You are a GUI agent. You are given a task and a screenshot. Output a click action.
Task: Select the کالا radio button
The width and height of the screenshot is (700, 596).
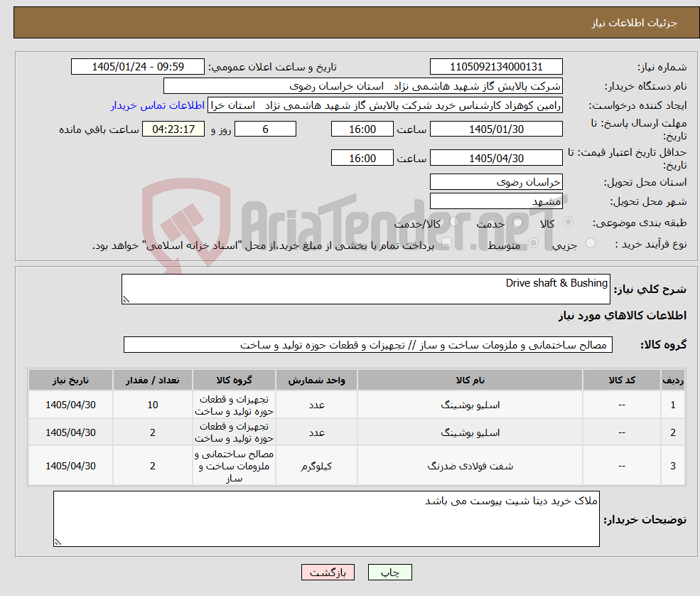click(569, 222)
